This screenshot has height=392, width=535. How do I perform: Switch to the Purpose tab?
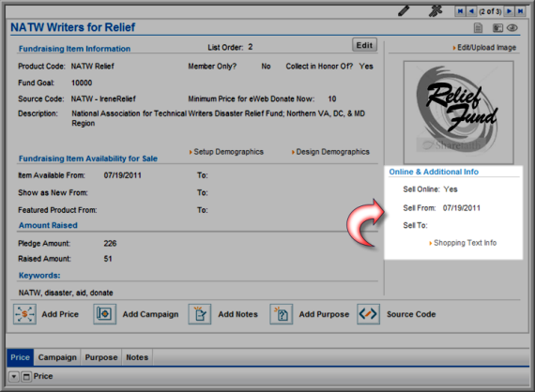click(101, 357)
